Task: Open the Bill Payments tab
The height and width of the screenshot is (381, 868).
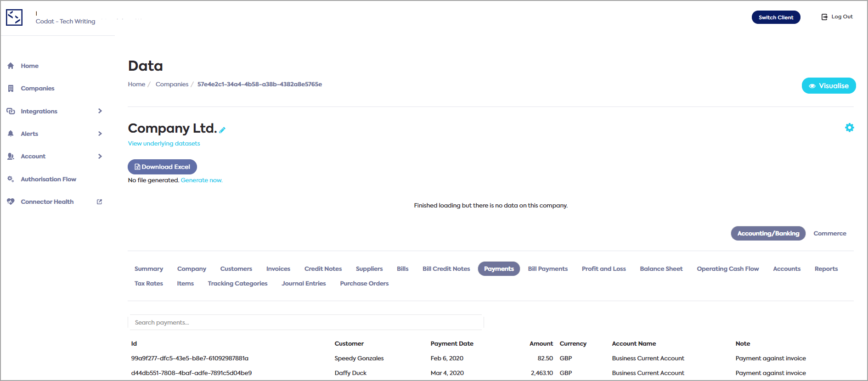Action: (x=548, y=269)
